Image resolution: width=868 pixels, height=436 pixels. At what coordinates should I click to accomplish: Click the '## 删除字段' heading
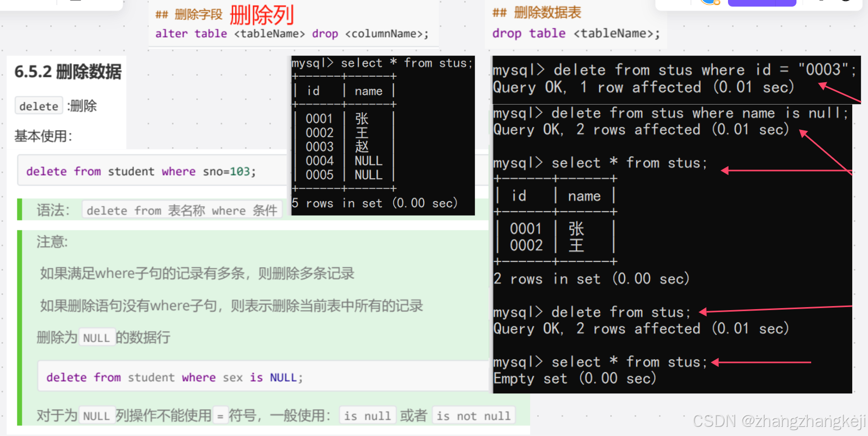189,14
